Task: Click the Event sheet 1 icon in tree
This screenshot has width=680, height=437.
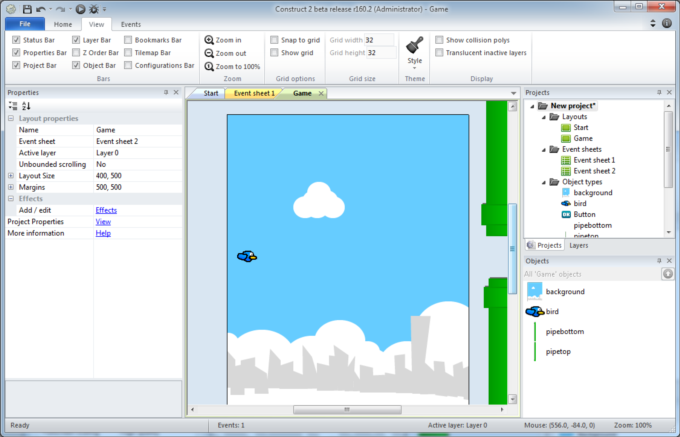Action: point(566,160)
